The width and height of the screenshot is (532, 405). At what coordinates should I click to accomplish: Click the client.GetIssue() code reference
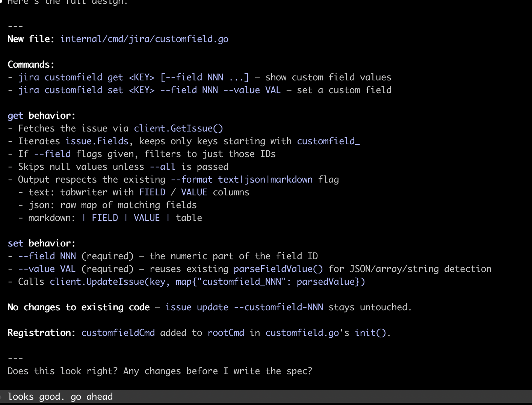tap(178, 128)
